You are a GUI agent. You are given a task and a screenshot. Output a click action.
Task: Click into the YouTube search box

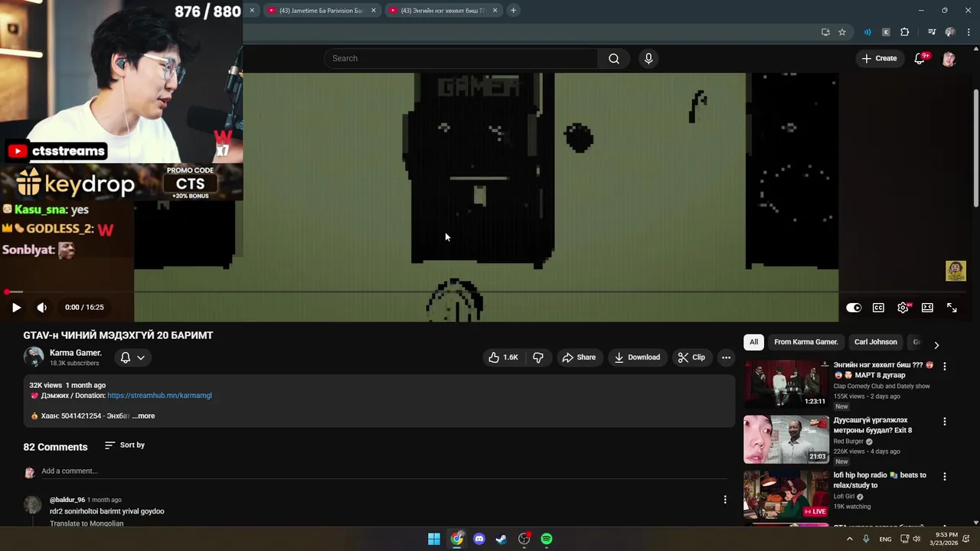point(461,58)
